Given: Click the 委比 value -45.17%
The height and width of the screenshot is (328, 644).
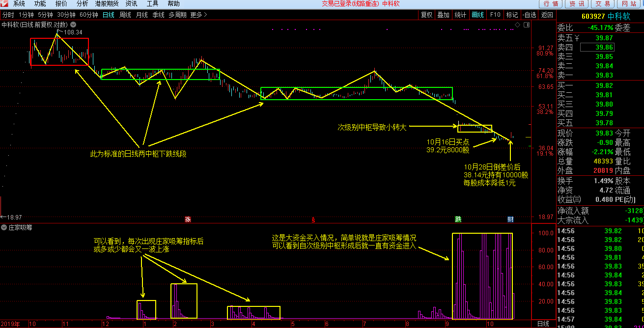Looking at the screenshot, I should point(600,28).
